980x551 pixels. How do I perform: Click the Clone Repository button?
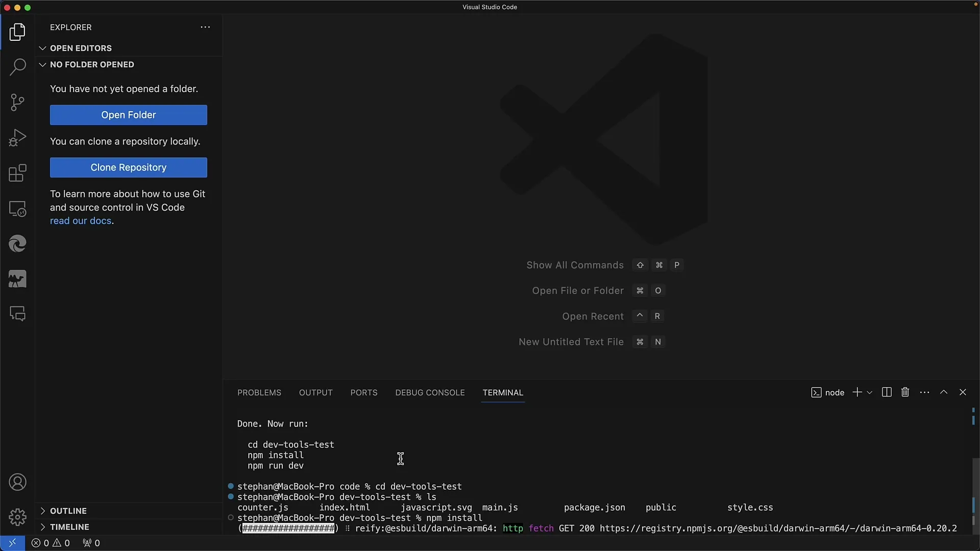[129, 167]
